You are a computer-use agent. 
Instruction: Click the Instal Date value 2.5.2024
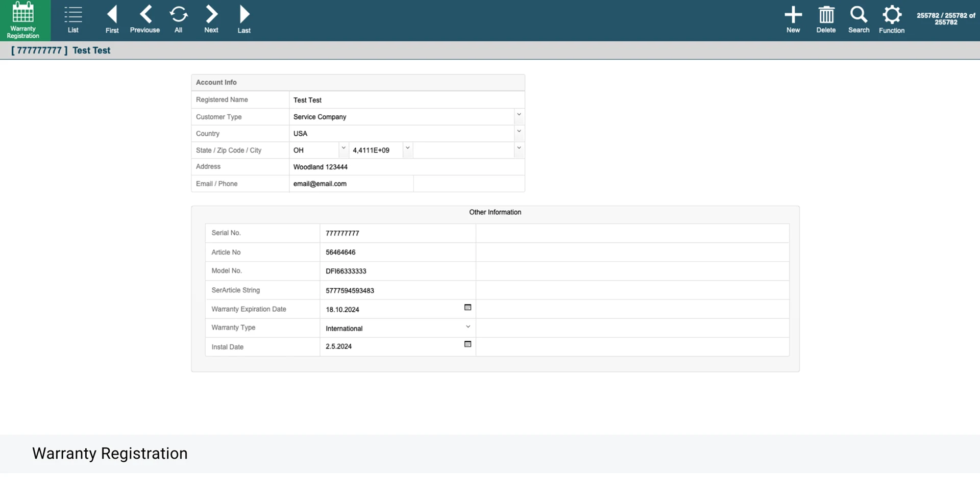click(x=338, y=346)
